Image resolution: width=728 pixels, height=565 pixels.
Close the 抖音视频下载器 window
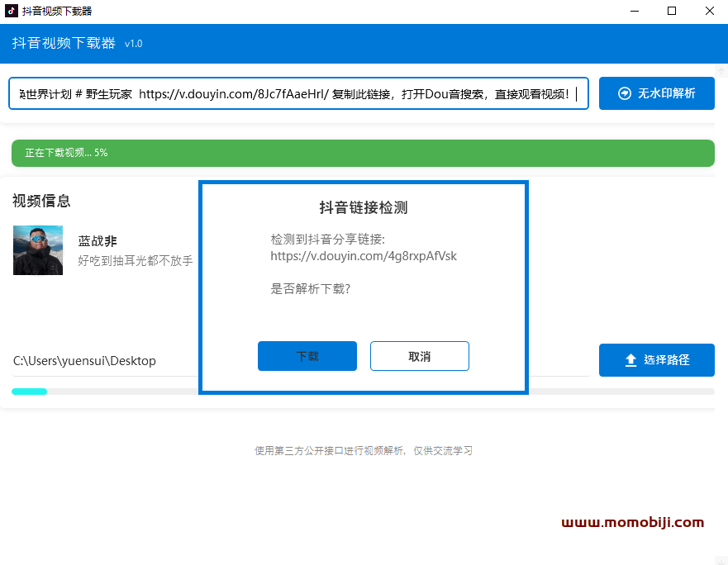pyautogui.click(x=710, y=11)
